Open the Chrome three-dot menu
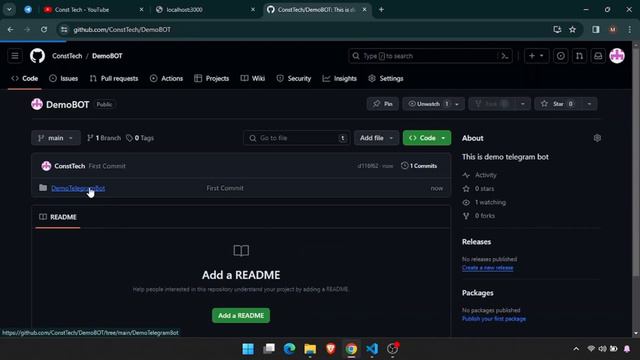 click(x=629, y=29)
